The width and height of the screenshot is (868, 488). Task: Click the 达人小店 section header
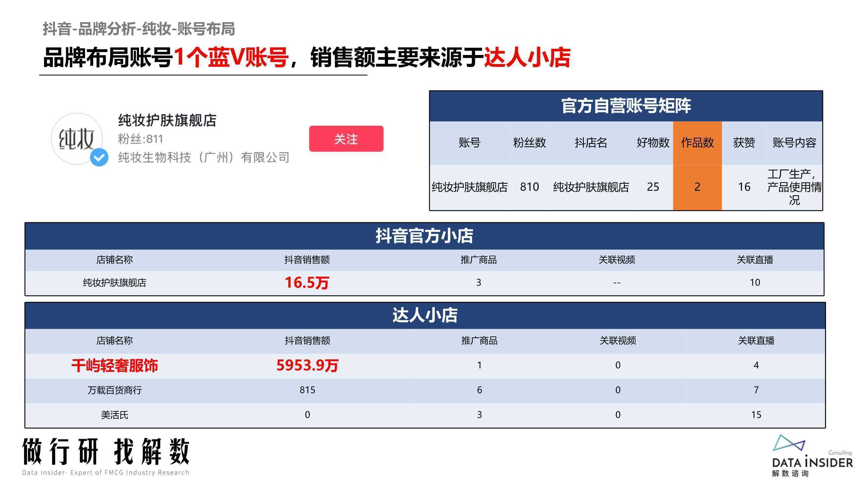425,316
